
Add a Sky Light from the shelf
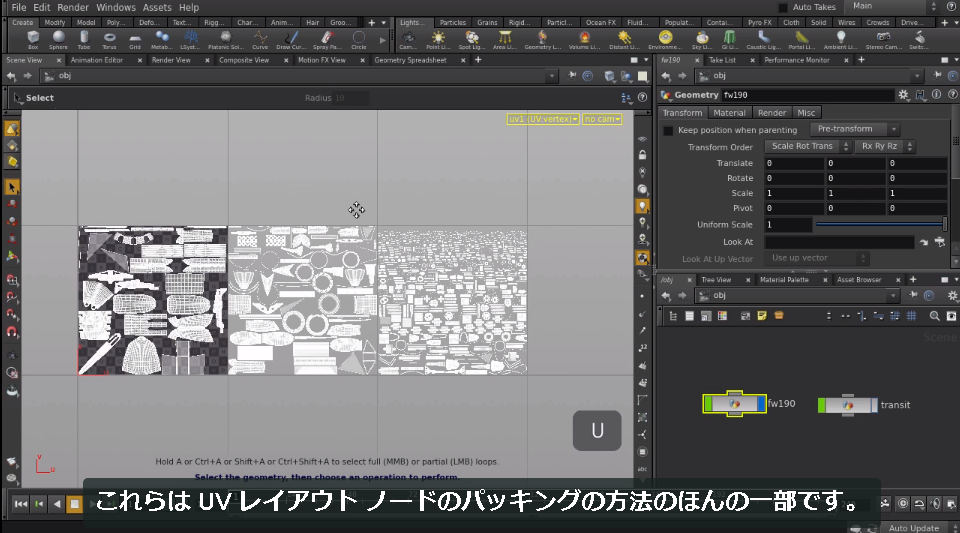coord(702,40)
